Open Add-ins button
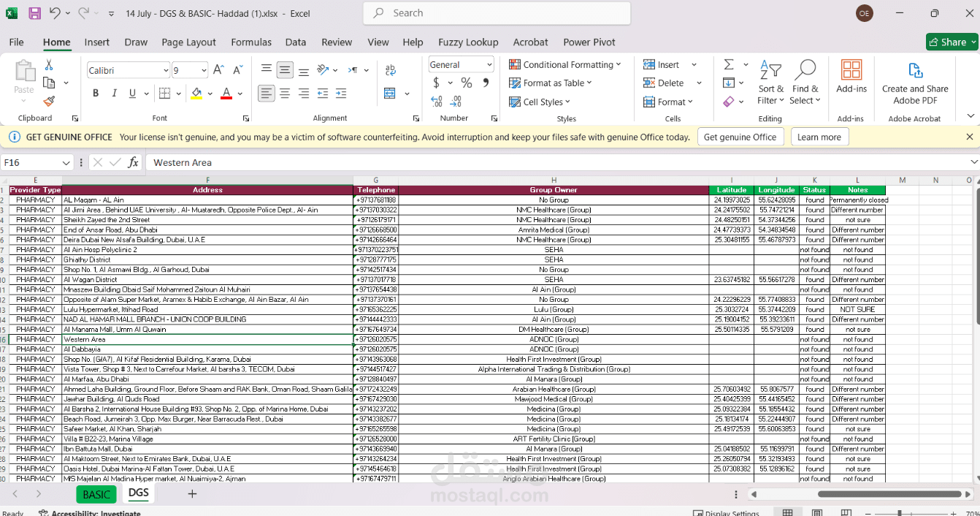Image resolution: width=980 pixels, height=516 pixels. click(851, 77)
